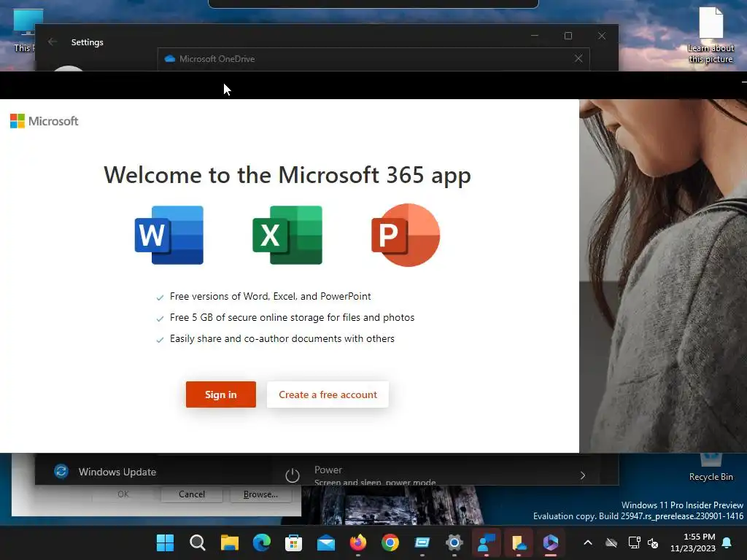The image size is (747, 560).
Task: Open the notifications bell
Action: point(727,542)
